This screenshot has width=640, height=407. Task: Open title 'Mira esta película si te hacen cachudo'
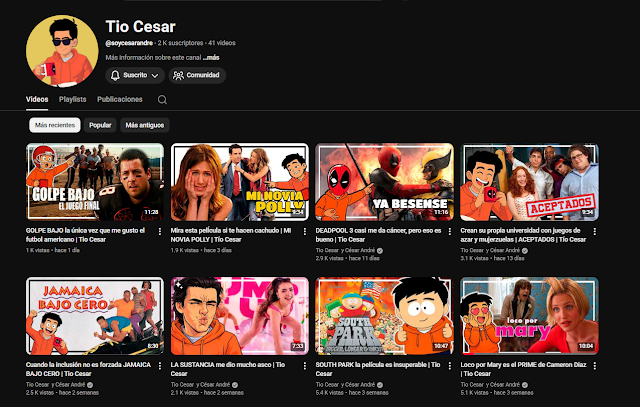point(231,235)
